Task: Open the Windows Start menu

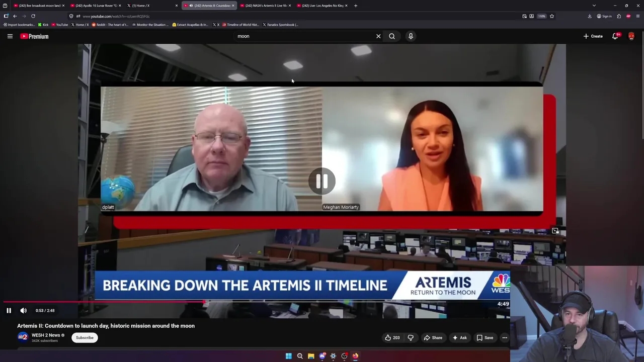Action: click(x=289, y=356)
